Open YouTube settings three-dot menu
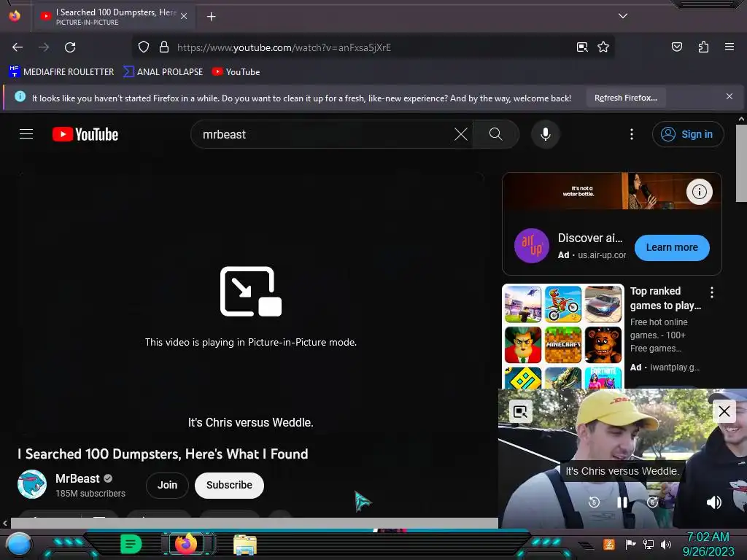747x560 pixels. [632, 134]
